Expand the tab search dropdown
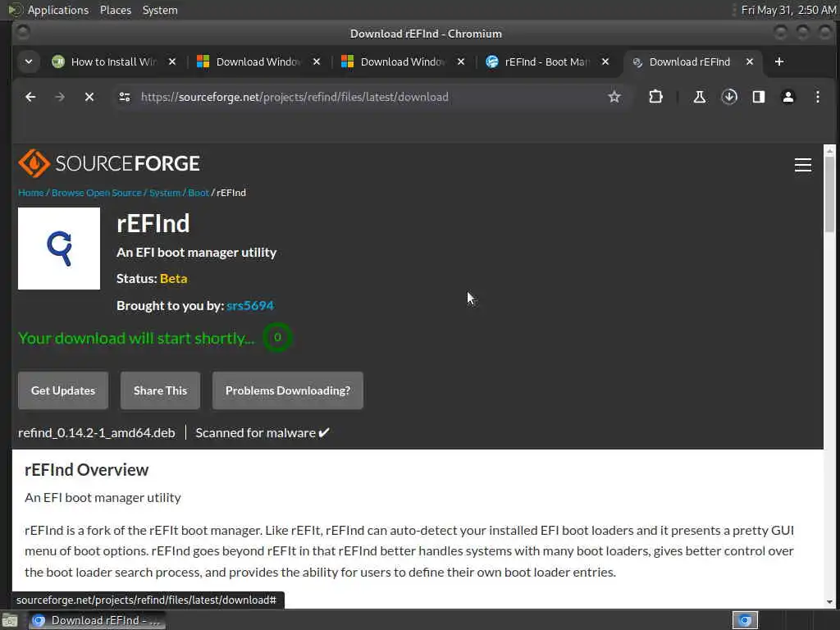840x630 pixels. coord(29,62)
